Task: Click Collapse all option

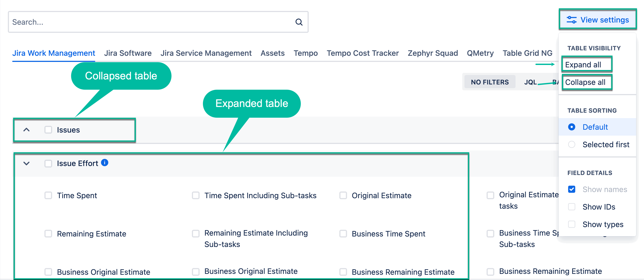Action: point(585,82)
